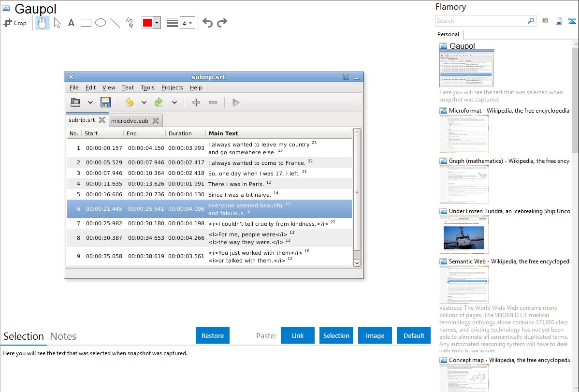Expand the Gaupol redo history dropdown
579x392 pixels.
pyautogui.click(x=174, y=102)
